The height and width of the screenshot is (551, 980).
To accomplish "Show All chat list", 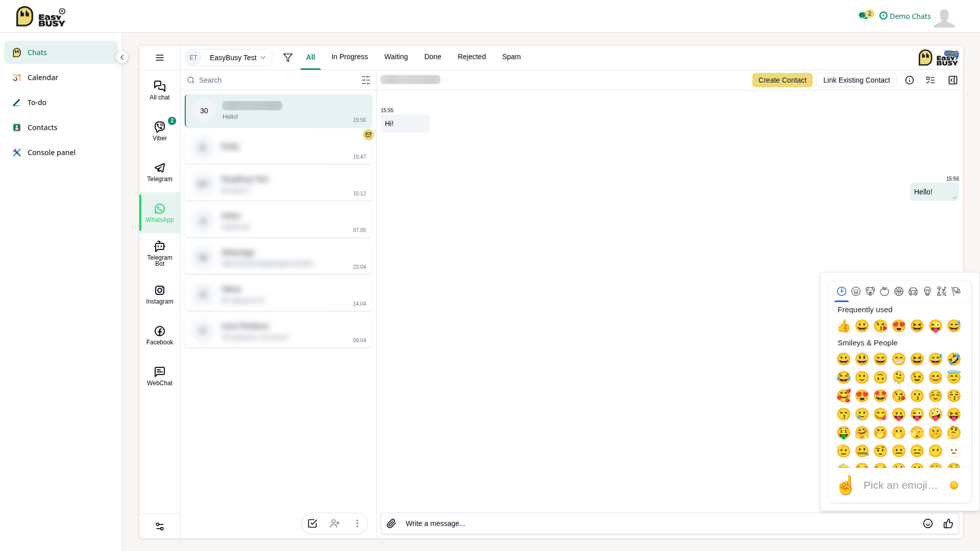I will [x=160, y=90].
